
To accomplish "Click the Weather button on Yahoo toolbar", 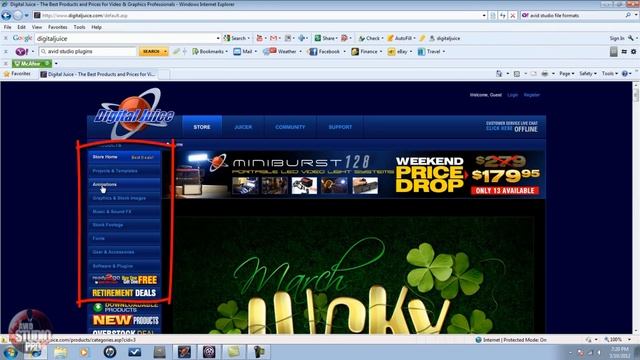I will tap(282, 52).
